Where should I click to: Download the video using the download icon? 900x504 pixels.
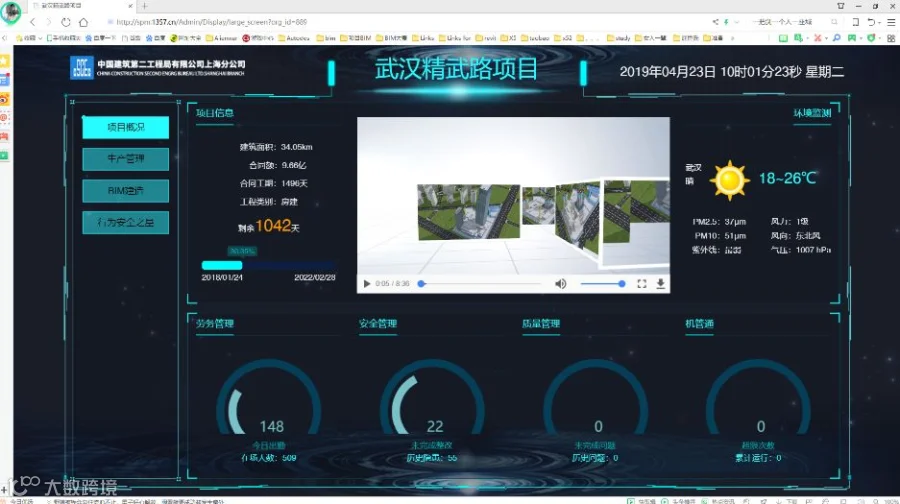(x=661, y=284)
